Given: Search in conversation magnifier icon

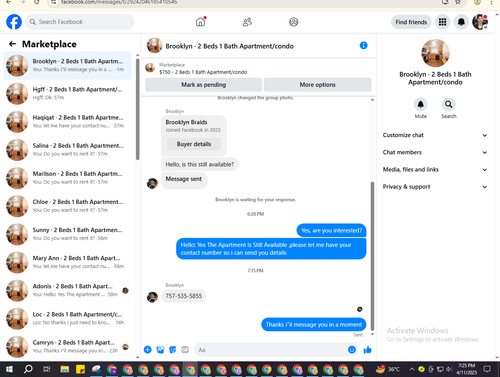Looking at the screenshot, I should tap(449, 104).
